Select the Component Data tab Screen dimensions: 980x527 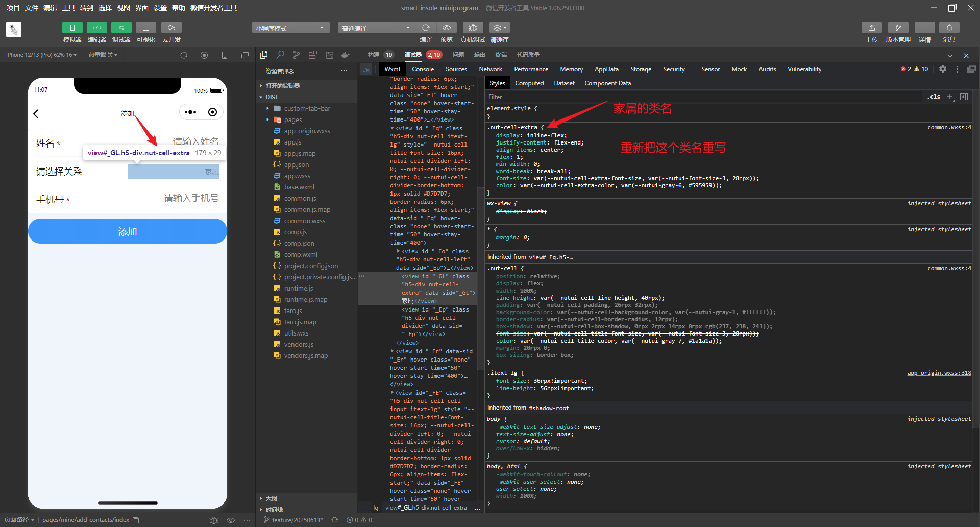(607, 83)
